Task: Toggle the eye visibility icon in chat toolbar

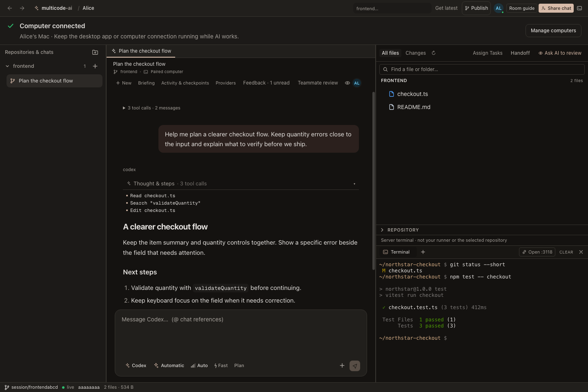Action: coord(347,83)
